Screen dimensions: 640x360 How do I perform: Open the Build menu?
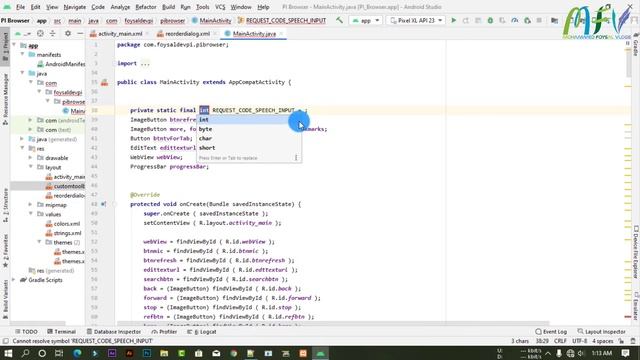pyautogui.click(x=168, y=7)
